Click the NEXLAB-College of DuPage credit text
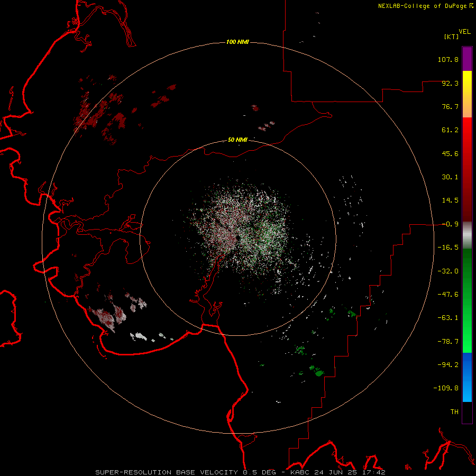The height and width of the screenshot is (476, 476). (x=425, y=6)
